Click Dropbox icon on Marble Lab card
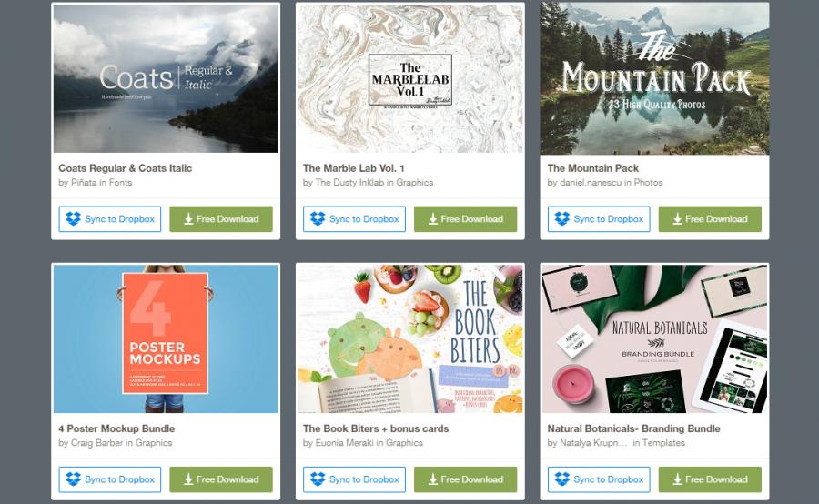The image size is (819, 504). [x=318, y=219]
